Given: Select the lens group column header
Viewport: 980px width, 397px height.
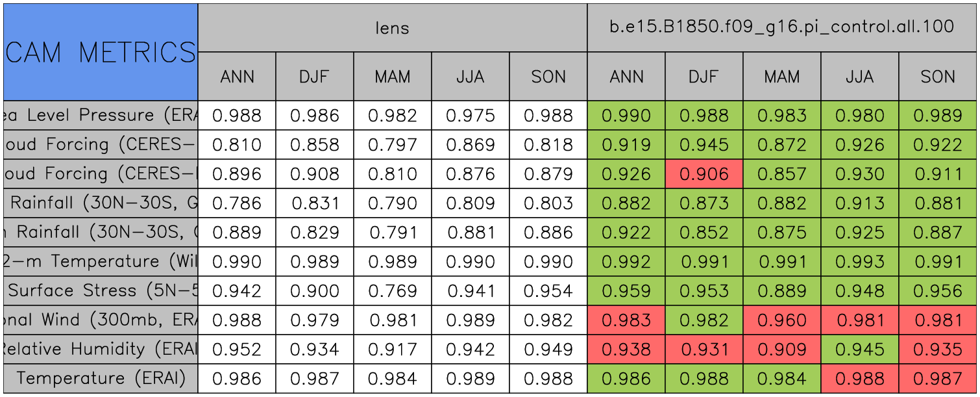Looking at the screenshot, I should (392, 28).
